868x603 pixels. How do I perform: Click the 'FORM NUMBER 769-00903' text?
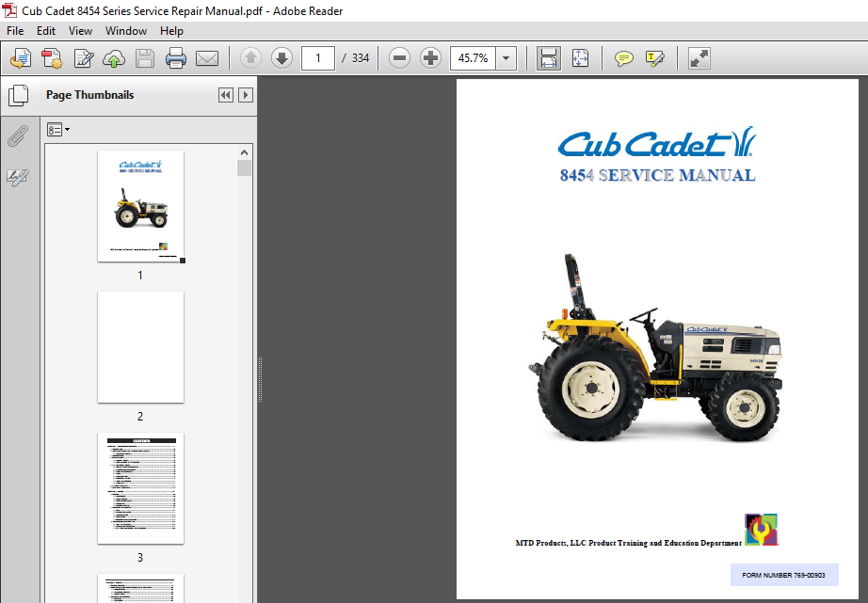pyautogui.click(x=783, y=576)
